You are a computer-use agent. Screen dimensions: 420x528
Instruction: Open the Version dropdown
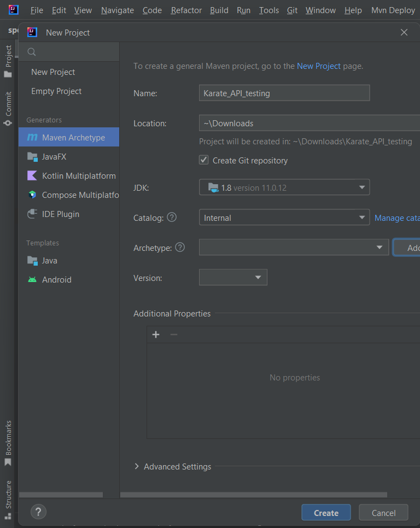(x=233, y=277)
